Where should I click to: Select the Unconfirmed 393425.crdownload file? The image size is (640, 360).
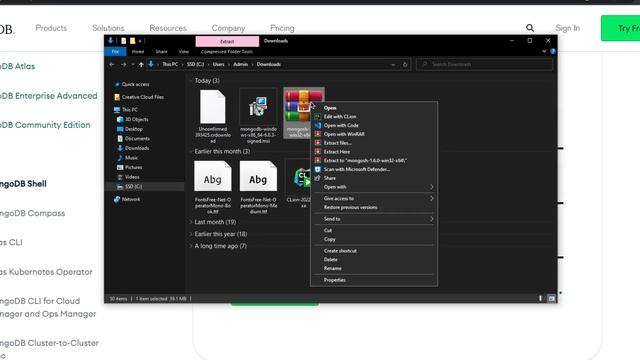coord(213,116)
